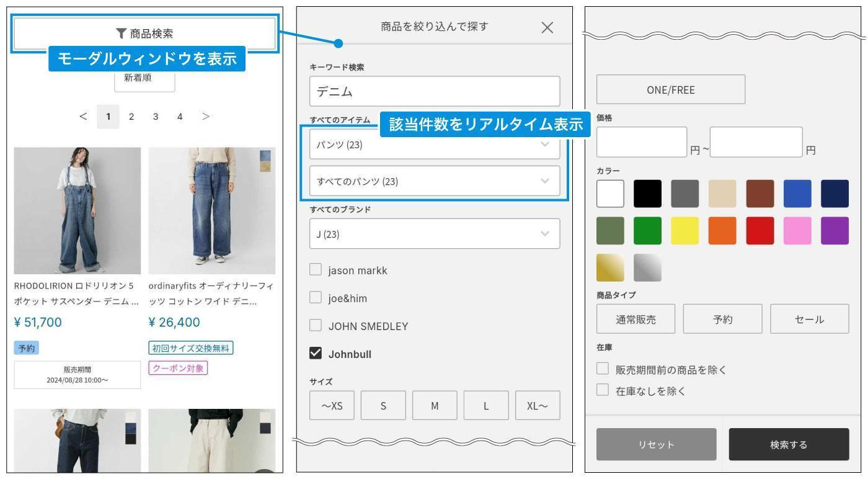Go to page 3 in pagination

(155, 116)
